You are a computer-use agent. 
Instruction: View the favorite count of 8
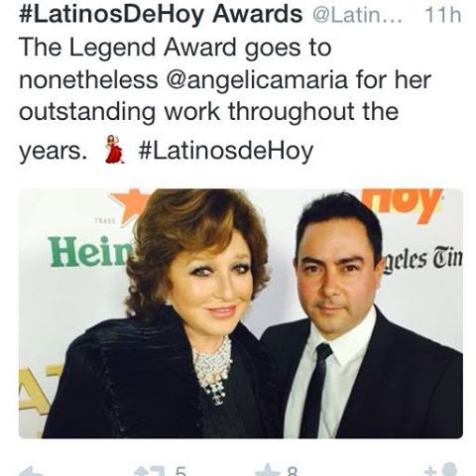(293, 472)
